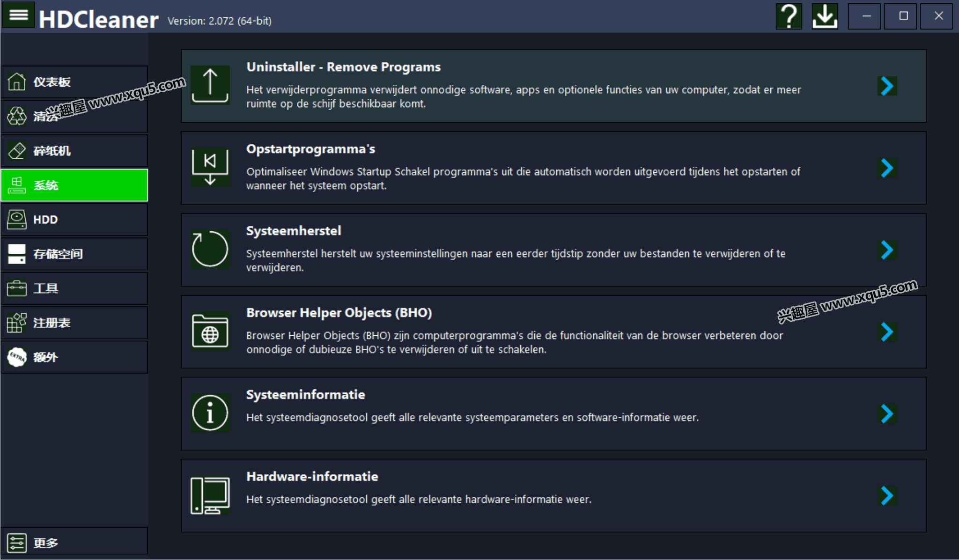Click the Hardware-informatie description text
This screenshot has height=560, width=959.
pos(419,500)
